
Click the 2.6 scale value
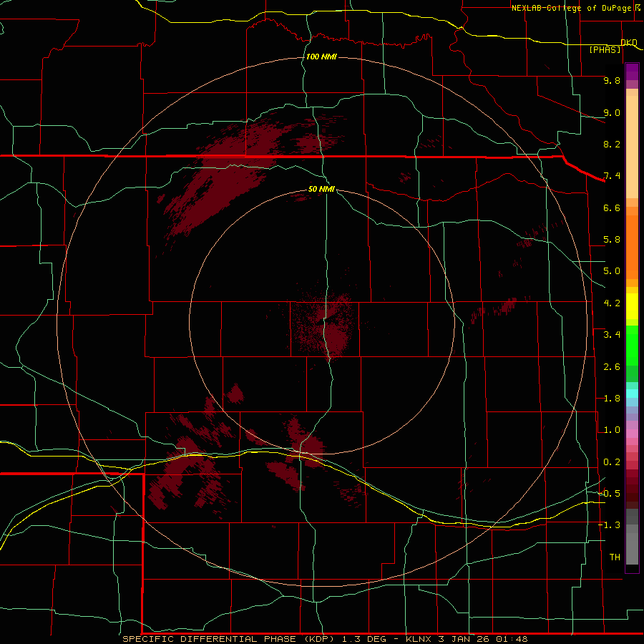[x=612, y=367]
